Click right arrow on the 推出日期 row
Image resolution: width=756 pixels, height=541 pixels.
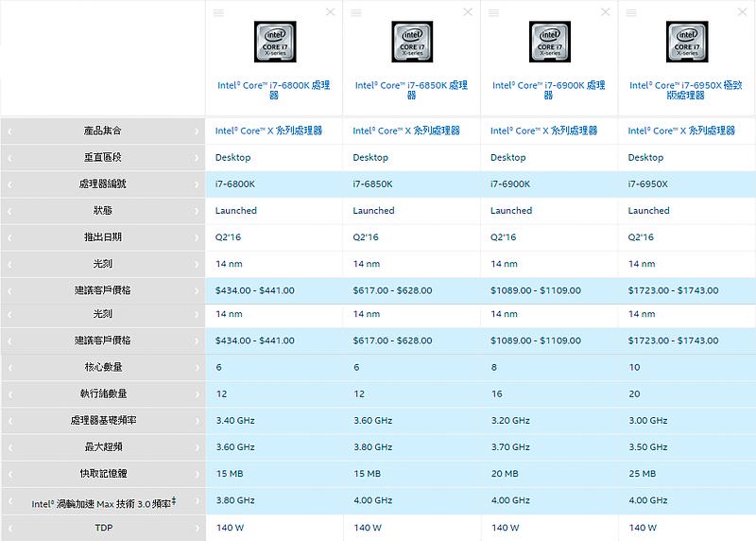point(197,237)
